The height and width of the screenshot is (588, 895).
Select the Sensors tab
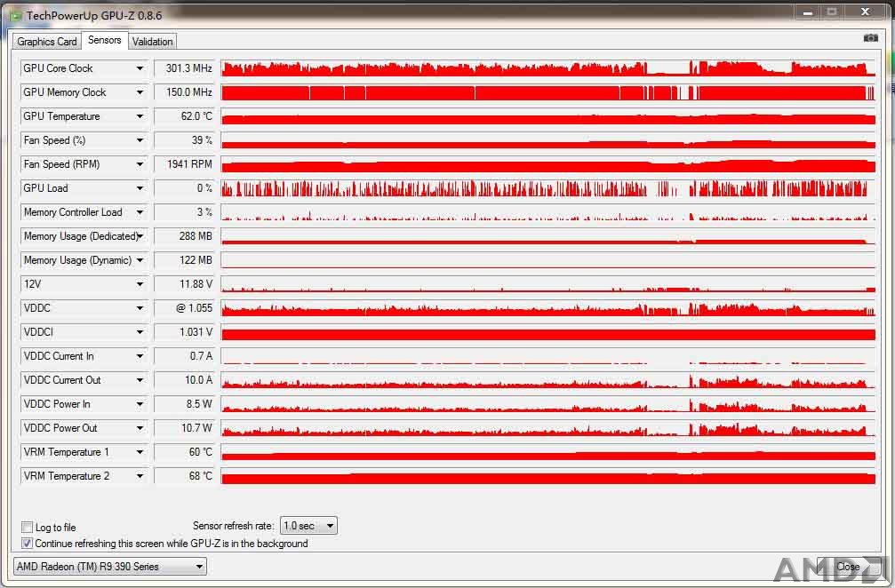pos(105,40)
